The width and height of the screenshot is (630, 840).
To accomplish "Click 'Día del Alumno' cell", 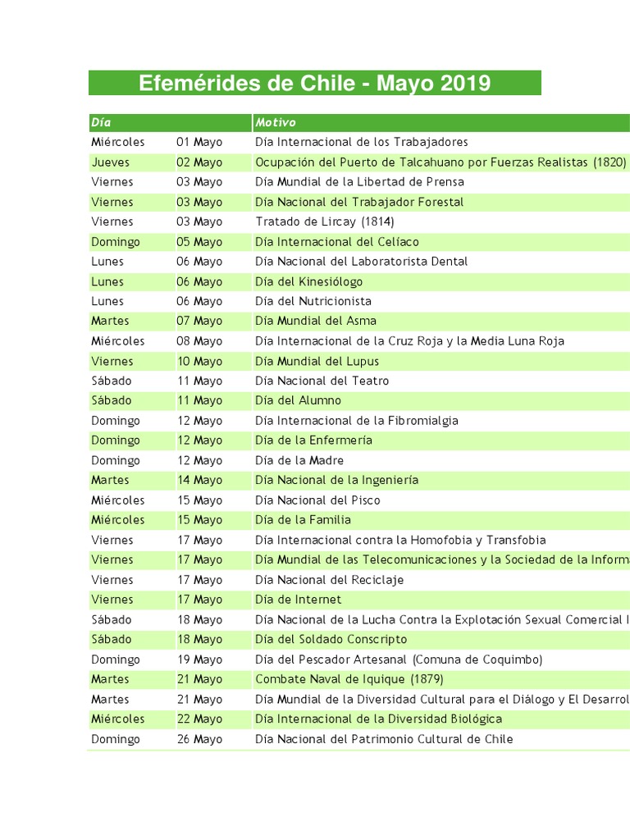I will pyautogui.click(x=298, y=400).
